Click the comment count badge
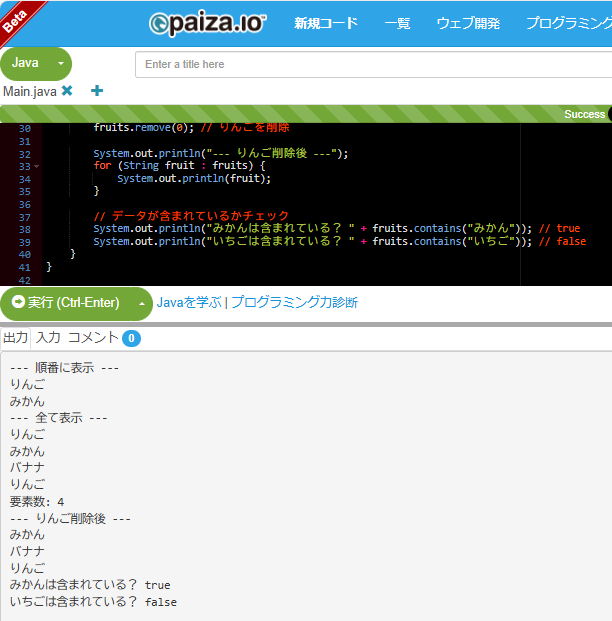This screenshot has height=621, width=612. pos(131,339)
